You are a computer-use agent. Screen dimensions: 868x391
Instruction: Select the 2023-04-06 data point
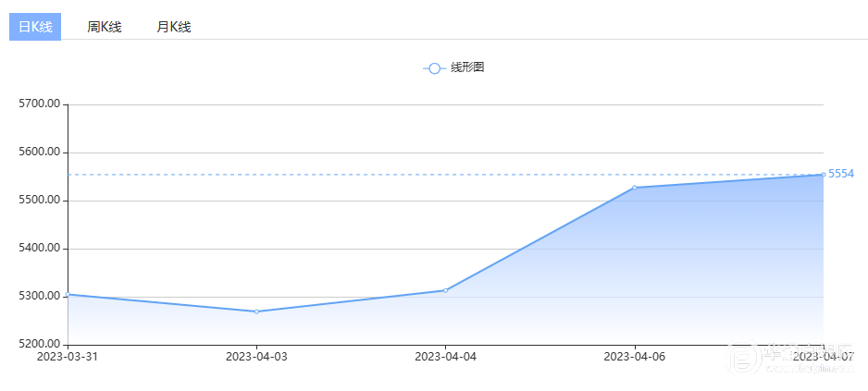(x=635, y=188)
